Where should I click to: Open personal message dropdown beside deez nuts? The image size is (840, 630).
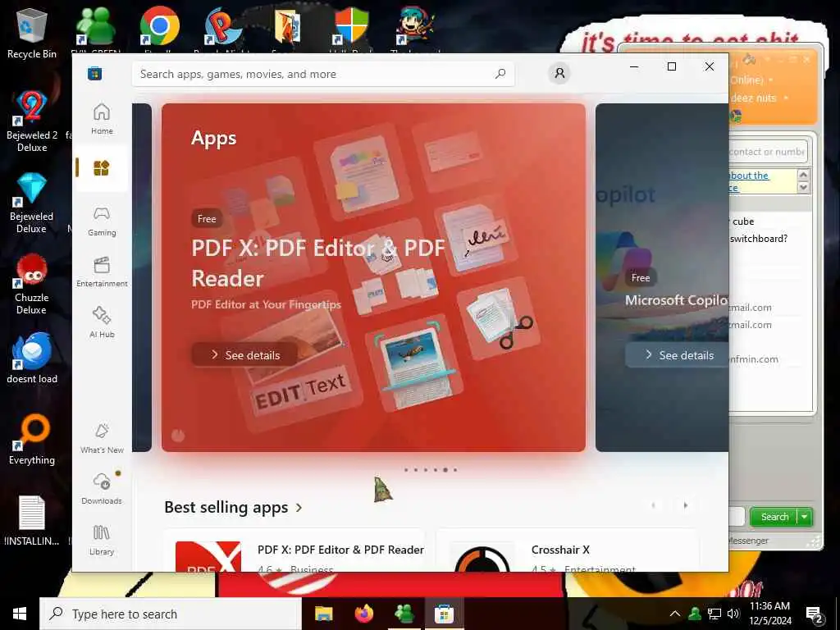786,98
